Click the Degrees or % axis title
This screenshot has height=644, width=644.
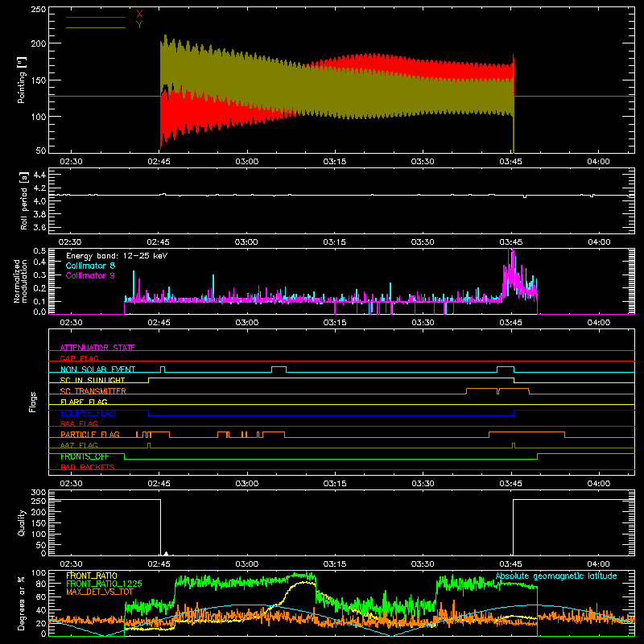point(22,603)
